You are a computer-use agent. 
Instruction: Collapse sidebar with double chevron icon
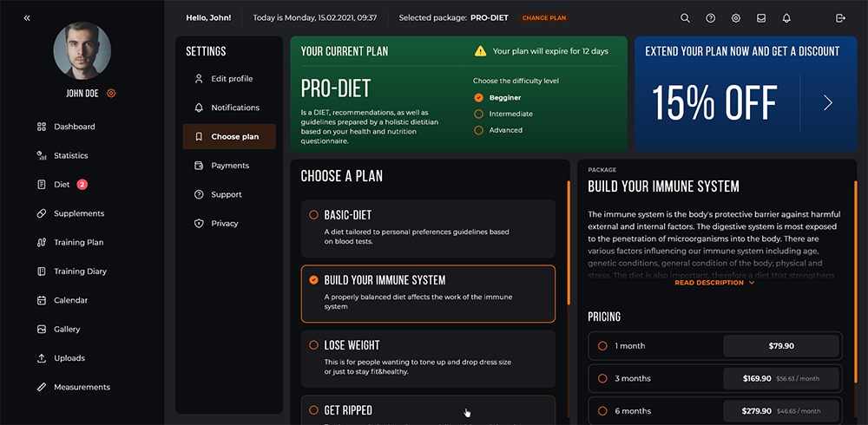click(27, 18)
